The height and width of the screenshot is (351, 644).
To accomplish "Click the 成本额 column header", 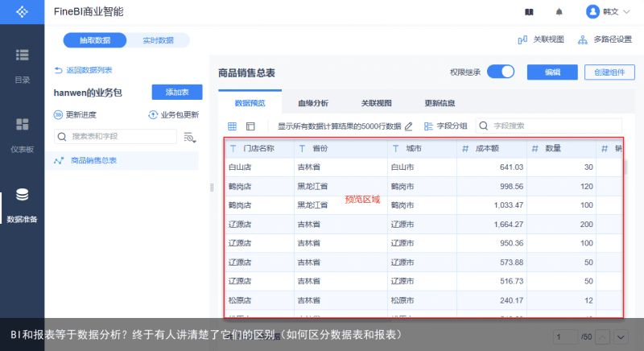I will [x=492, y=148].
